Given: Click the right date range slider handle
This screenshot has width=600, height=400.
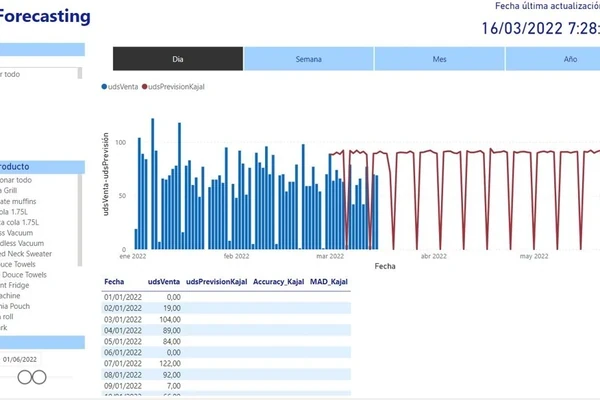Looking at the screenshot, I should click(x=39, y=377).
